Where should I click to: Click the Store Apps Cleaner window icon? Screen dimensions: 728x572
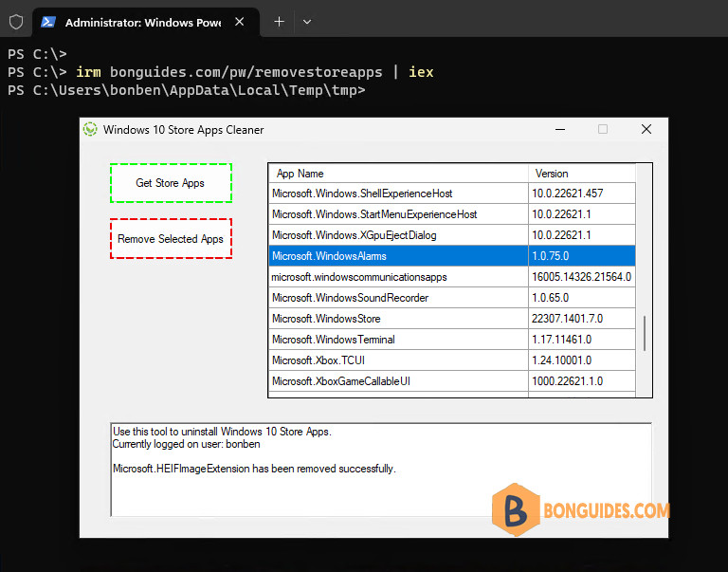[x=90, y=129]
